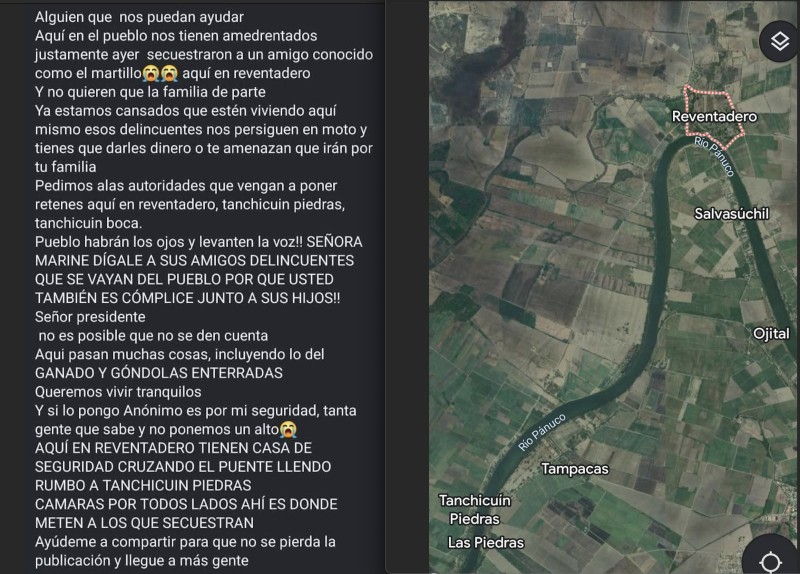Click crying emoji after 'un alto'
The width and height of the screenshot is (800, 574).
pos(288,430)
